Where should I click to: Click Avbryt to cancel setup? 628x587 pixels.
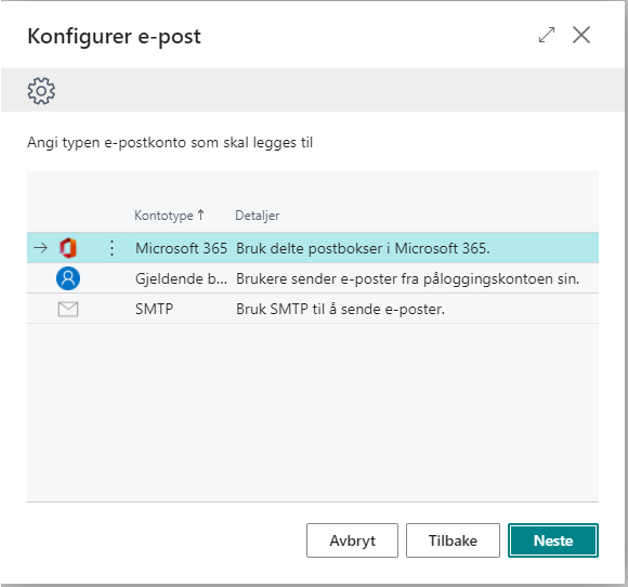(x=352, y=541)
